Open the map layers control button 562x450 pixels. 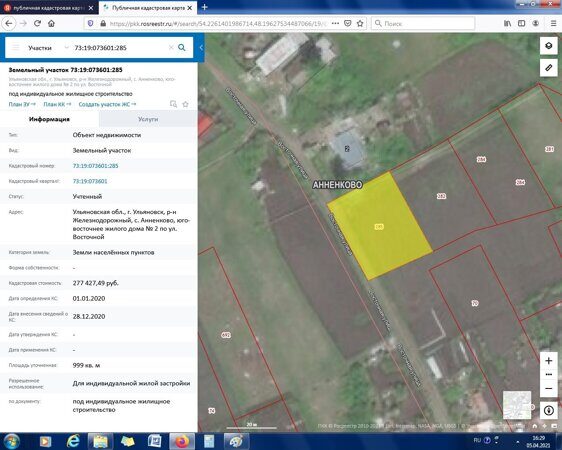tap(548, 46)
